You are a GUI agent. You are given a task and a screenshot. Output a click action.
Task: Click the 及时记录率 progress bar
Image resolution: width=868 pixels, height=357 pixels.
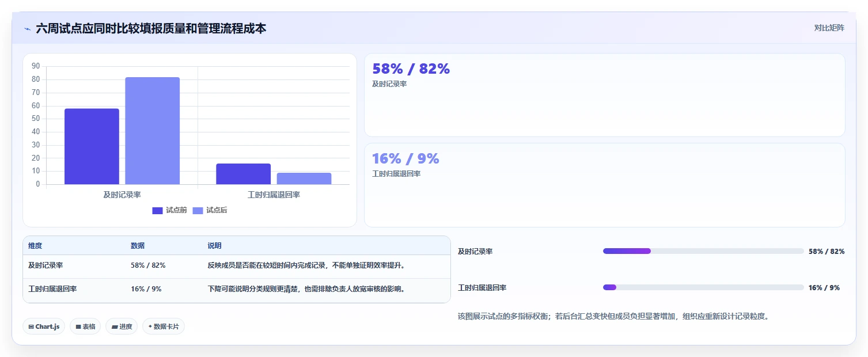(x=703, y=251)
